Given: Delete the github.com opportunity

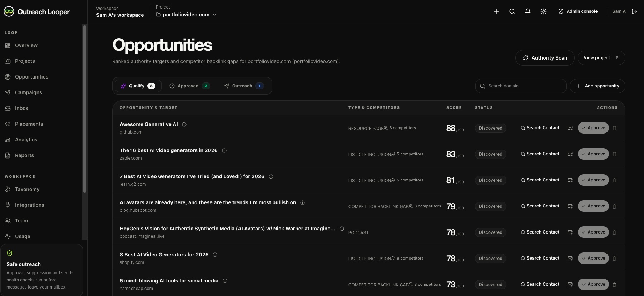Looking at the screenshot, I should 615,128.
